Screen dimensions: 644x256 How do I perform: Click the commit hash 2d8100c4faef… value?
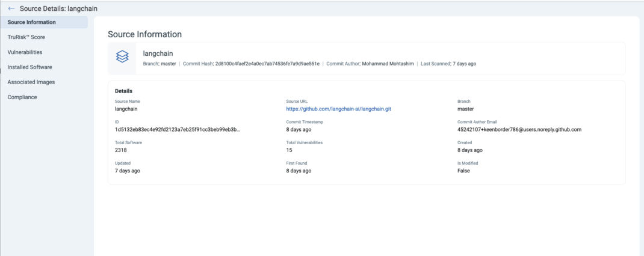pyautogui.click(x=267, y=64)
